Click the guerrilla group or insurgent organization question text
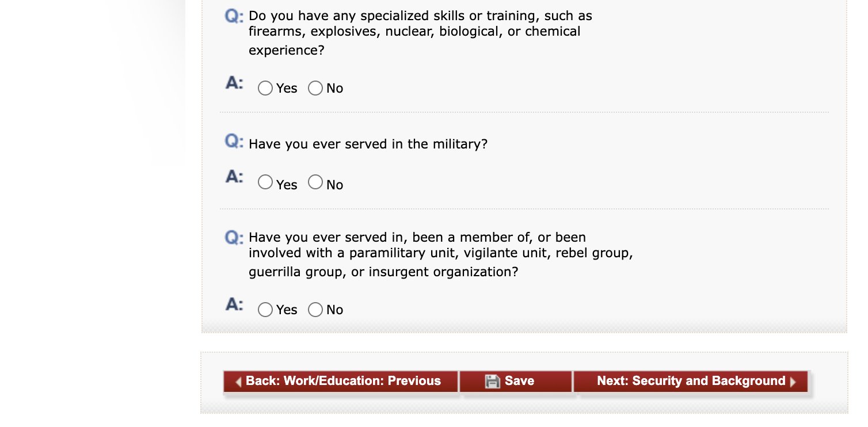Screen dimensions: 868x427 [441, 254]
